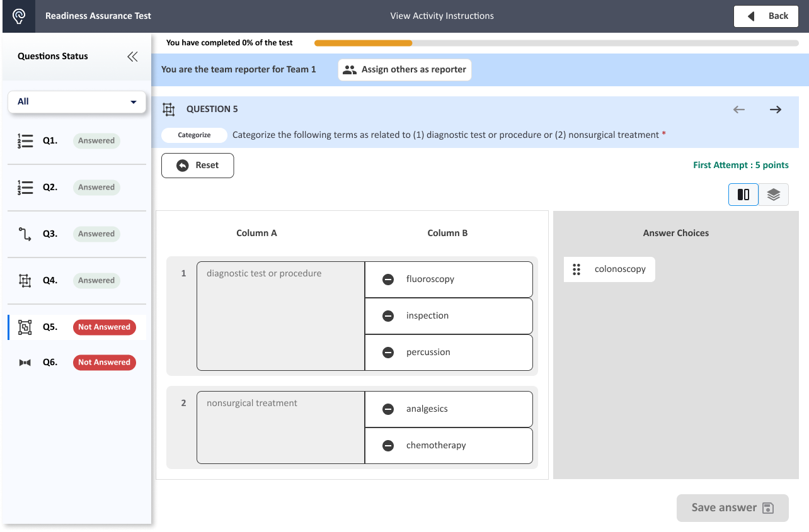The width and height of the screenshot is (809, 532).
Task: Click the Reset button
Action: click(197, 166)
